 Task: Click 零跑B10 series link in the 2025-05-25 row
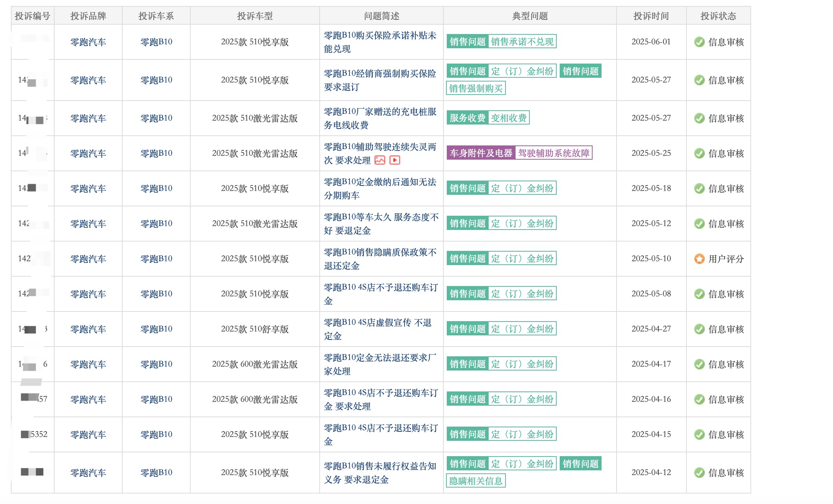156,153
